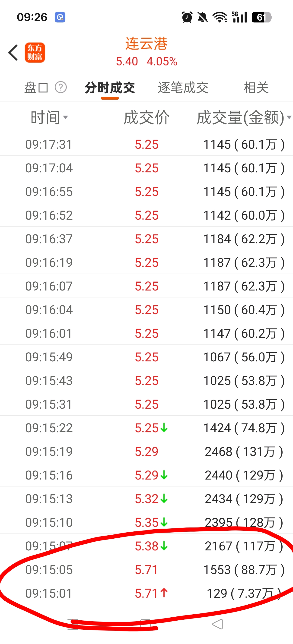Open the 成交量(金额) column dropdown

tap(289, 117)
